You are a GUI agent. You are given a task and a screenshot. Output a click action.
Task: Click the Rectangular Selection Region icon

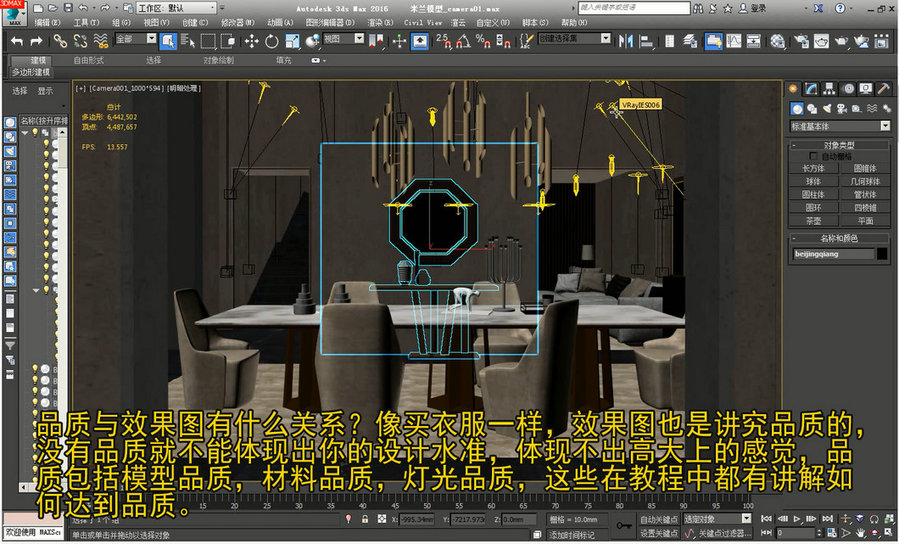click(x=208, y=40)
